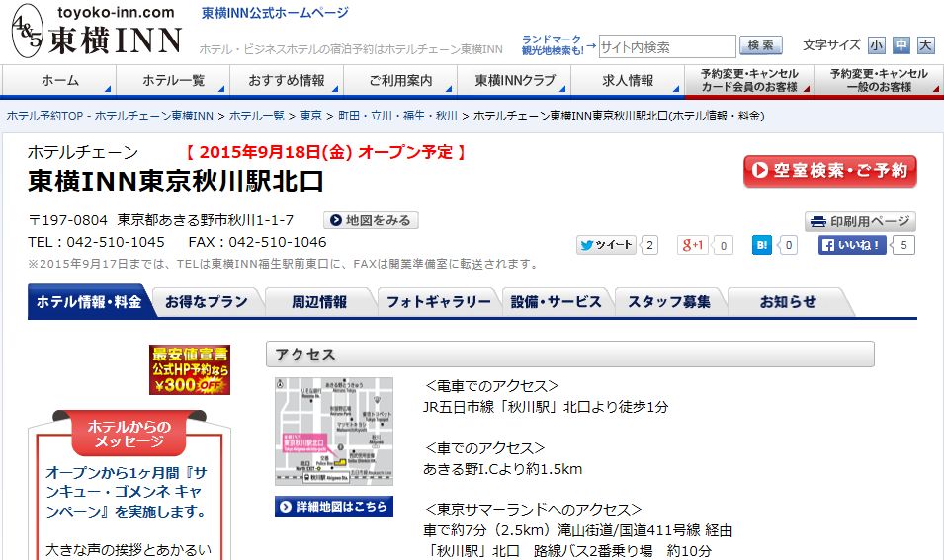Click the Twitter tweet count 2
Image resolution: width=944 pixels, height=560 pixels.
click(x=649, y=245)
